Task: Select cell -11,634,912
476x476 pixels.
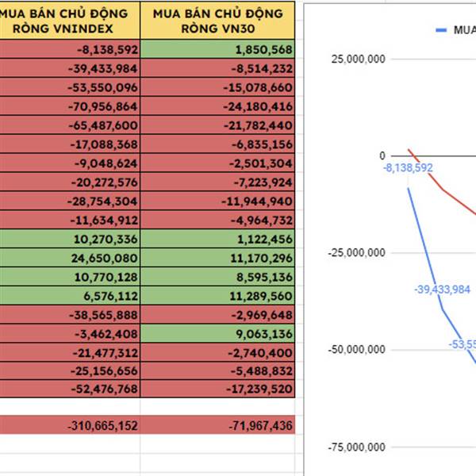Action: click(x=70, y=220)
